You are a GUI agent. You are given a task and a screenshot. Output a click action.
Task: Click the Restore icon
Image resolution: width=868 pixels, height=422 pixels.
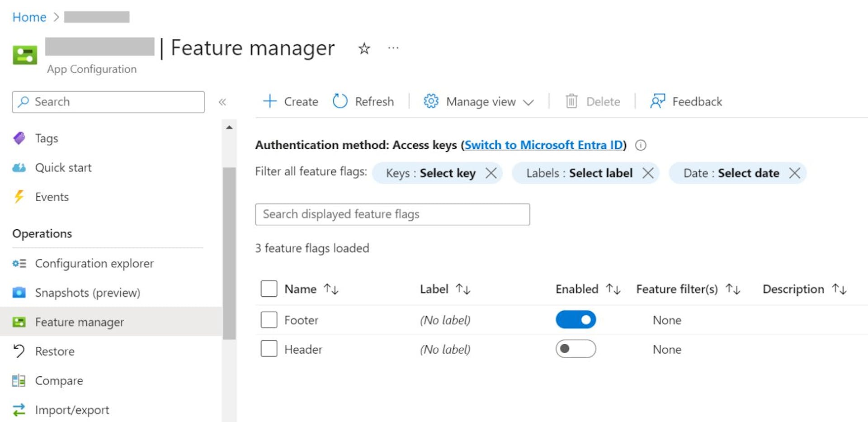point(19,351)
